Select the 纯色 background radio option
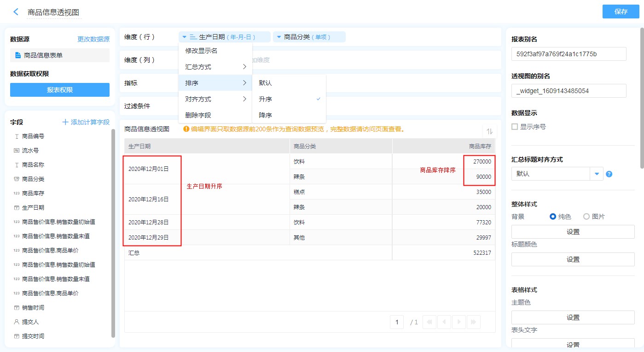 [553, 217]
